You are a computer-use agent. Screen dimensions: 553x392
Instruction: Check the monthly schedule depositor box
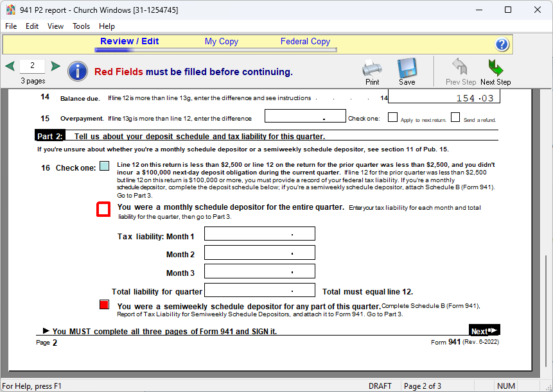103,209
